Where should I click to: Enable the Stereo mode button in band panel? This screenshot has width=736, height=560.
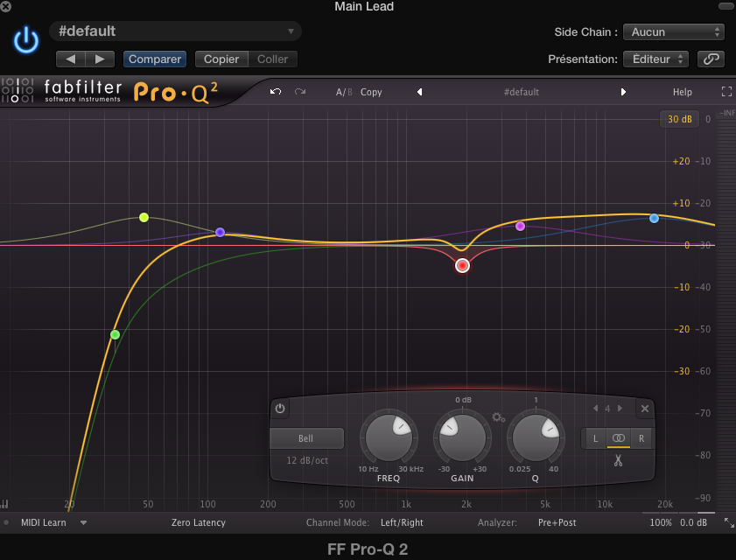(x=618, y=437)
